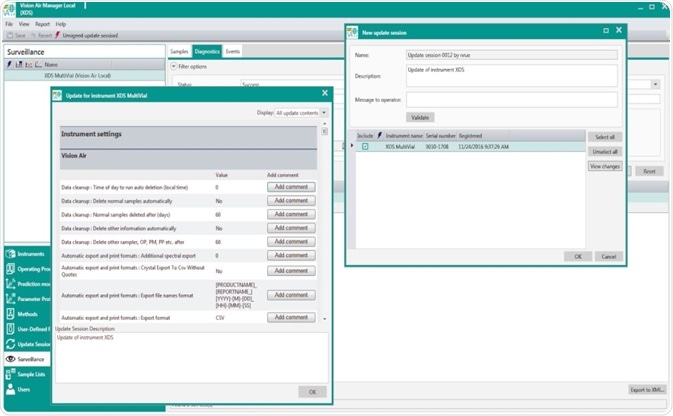The height and width of the screenshot is (416, 673).
Task: Sort Surveillance list by lightning column
Action: (x=9, y=64)
